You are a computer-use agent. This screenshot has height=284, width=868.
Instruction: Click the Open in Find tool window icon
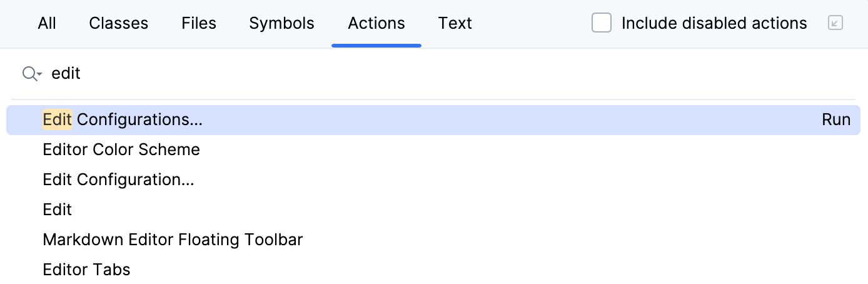pos(835,24)
